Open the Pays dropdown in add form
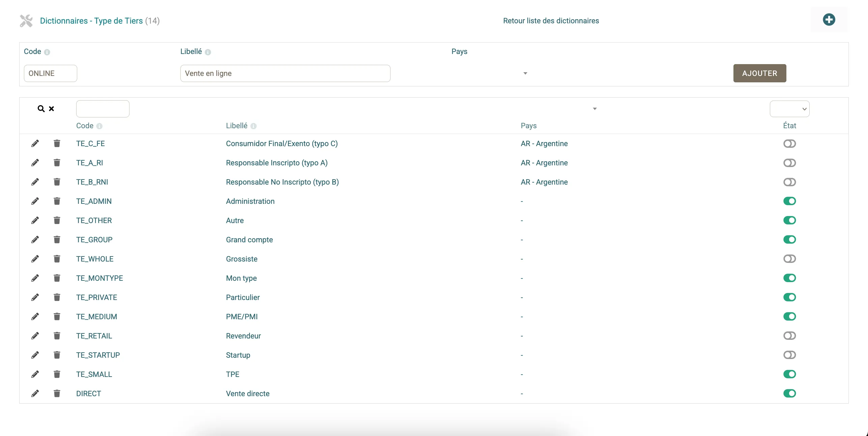Image resolution: width=868 pixels, height=436 pixels. click(525, 74)
